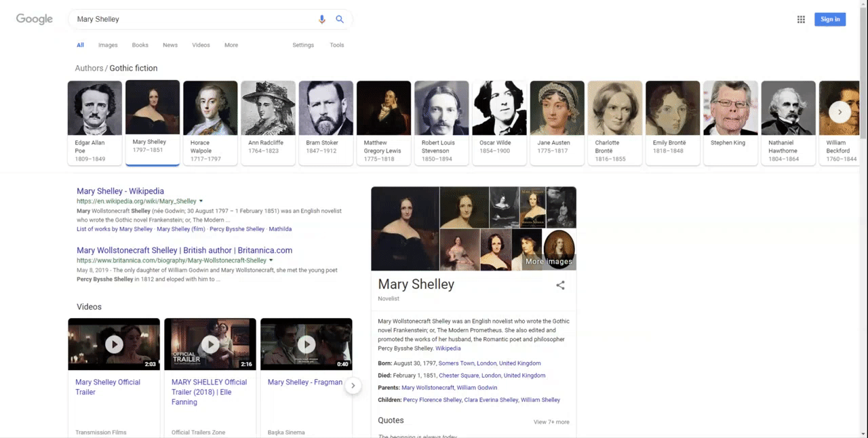Open the More search categories menu
The height and width of the screenshot is (438, 868).
tap(231, 45)
